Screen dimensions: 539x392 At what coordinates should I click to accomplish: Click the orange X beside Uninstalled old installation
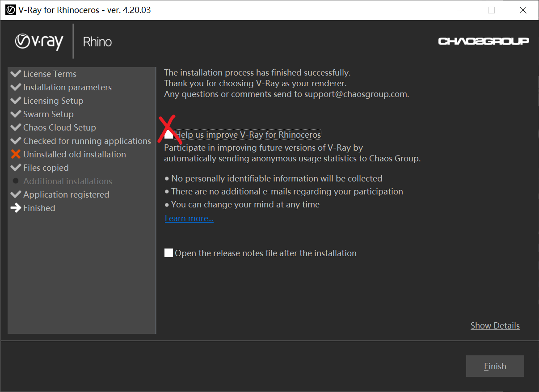coord(16,154)
